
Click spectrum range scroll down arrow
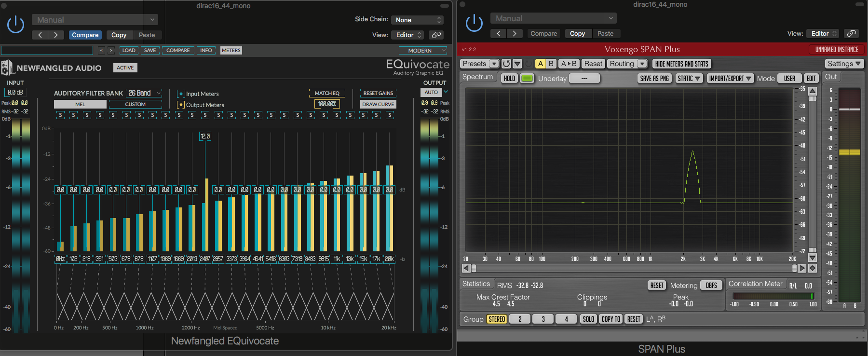click(813, 258)
